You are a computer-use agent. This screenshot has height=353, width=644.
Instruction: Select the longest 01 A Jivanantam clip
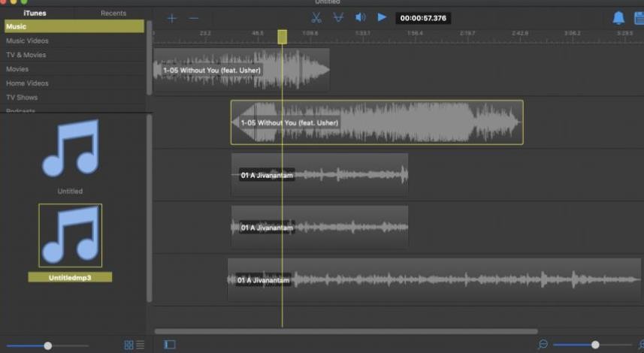pos(434,280)
